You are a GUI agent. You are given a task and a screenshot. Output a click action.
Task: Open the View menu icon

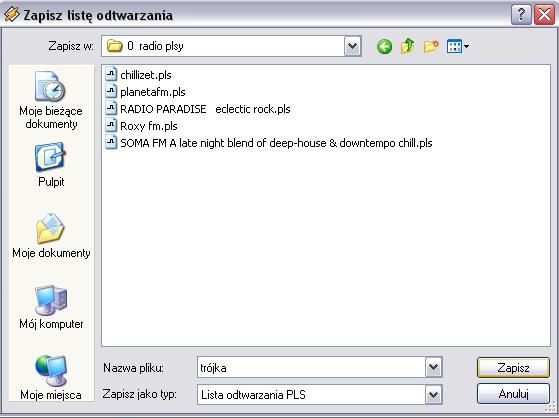tap(457, 46)
